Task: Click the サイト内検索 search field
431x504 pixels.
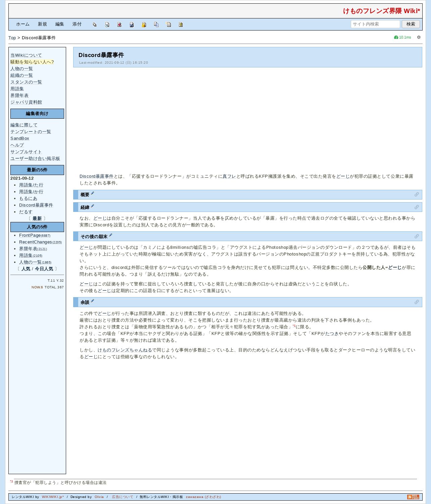Action: [375, 24]
